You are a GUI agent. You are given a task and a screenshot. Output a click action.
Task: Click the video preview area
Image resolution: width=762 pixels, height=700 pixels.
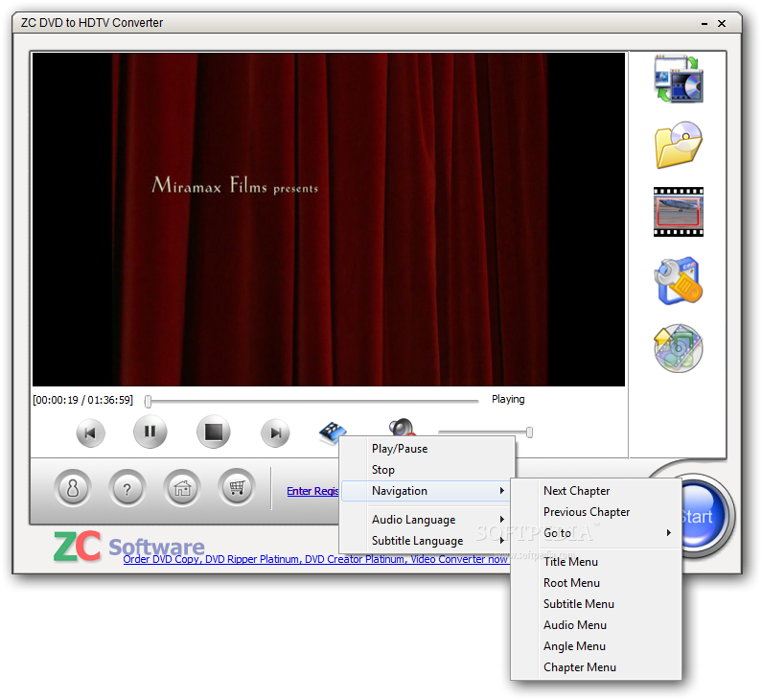click(329, 220)
